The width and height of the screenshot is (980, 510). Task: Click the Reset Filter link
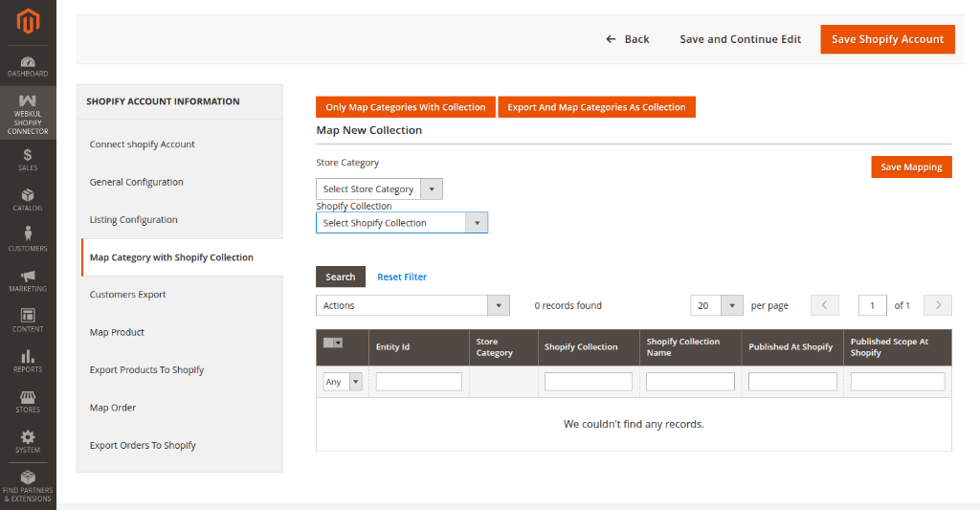pos(402,277)
